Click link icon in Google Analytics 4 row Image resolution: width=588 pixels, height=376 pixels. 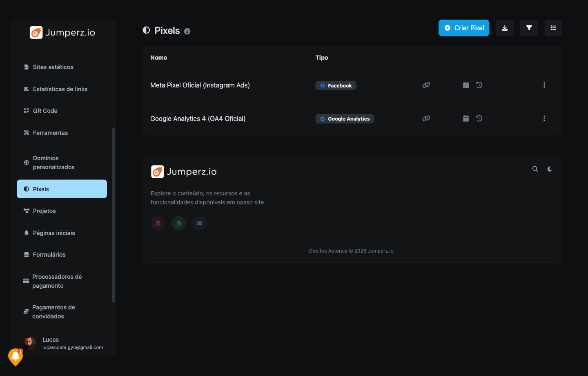pyautogui.click(x=426, y=119)
